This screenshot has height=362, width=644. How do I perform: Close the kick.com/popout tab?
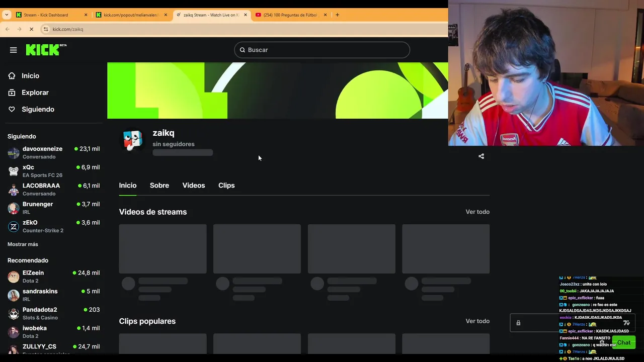click(x=166, y=15)
